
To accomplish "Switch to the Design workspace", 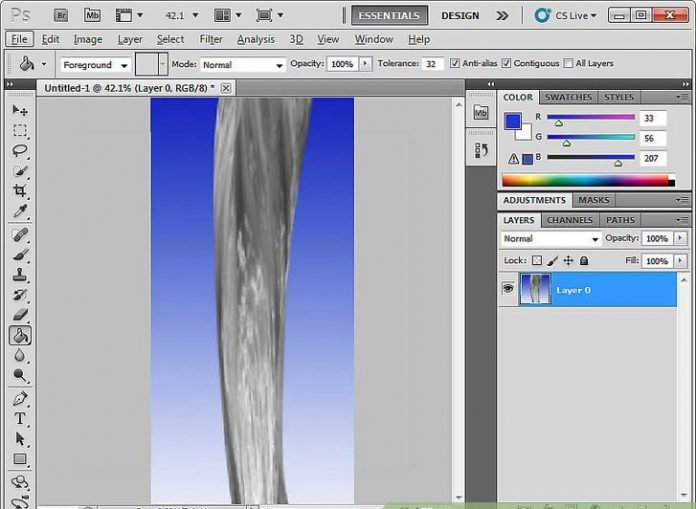I will tap(460, 15).
